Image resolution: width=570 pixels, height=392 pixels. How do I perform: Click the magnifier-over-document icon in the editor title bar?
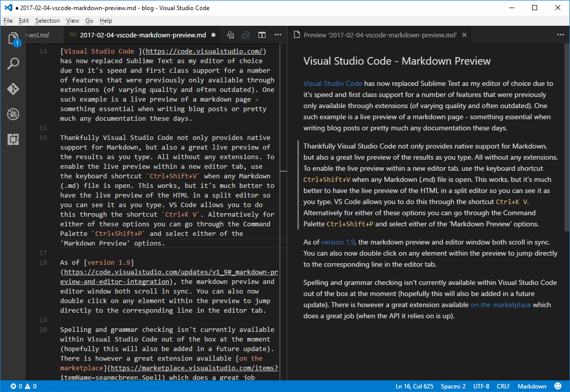231,35
